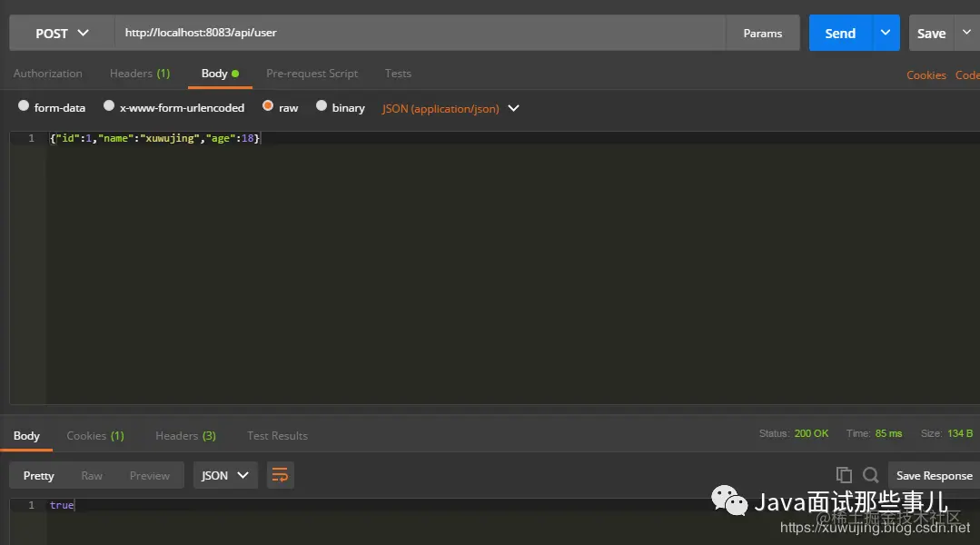Send the request
Screen dimensions: 980x545
click(840, 33)
